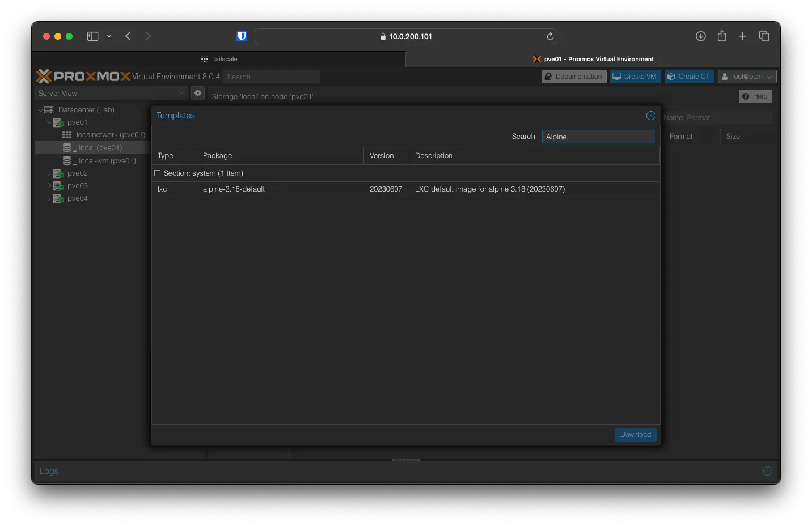Viewport: 812px width, 526px height.
Task: Sort by the Type column header
Action: click(174, 156)
